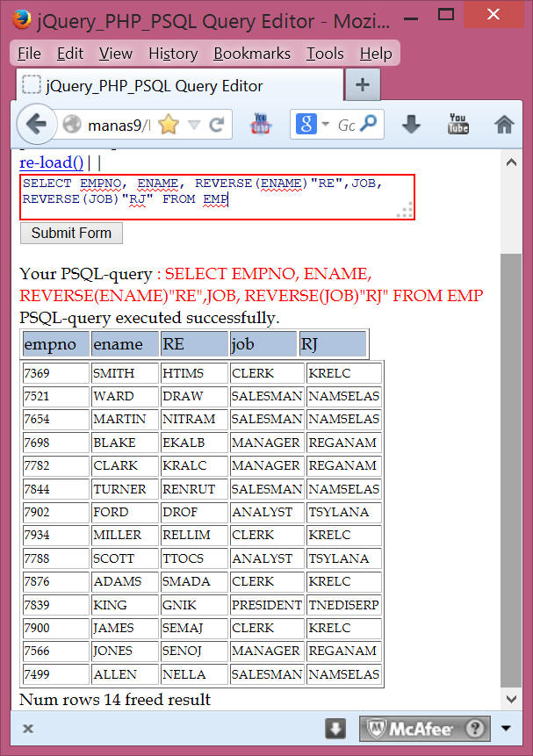
Task: Open the red YouTube downloader toolbar icon
Action: coord(261,125)
